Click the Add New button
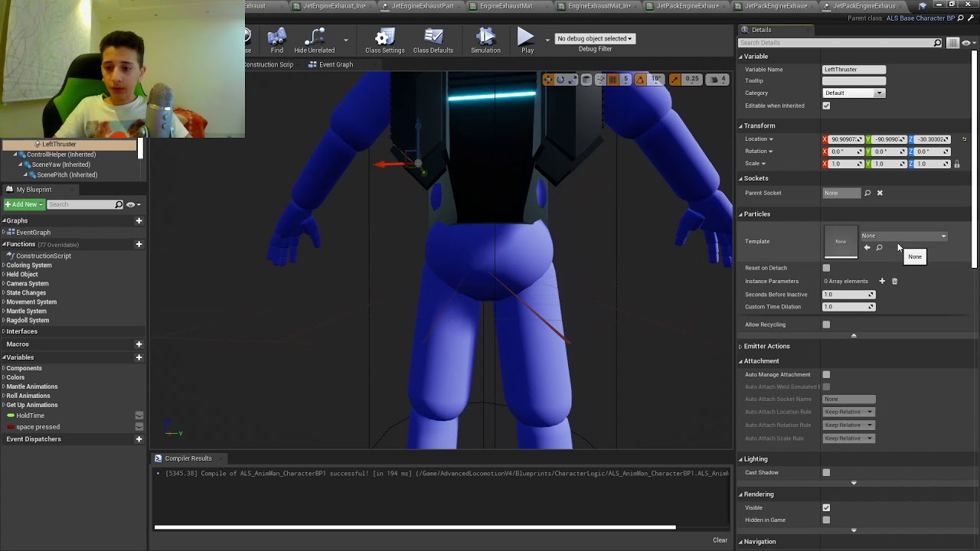 point(24,204)
